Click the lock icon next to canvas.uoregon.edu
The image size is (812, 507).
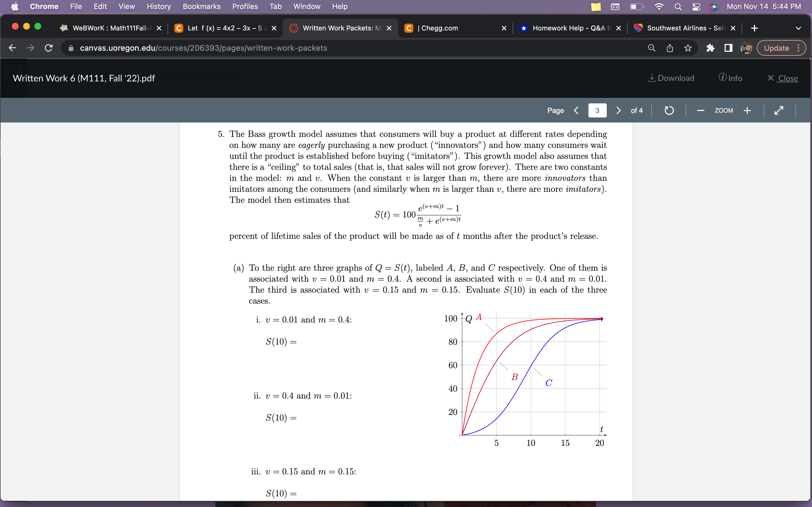pos(70,48)
